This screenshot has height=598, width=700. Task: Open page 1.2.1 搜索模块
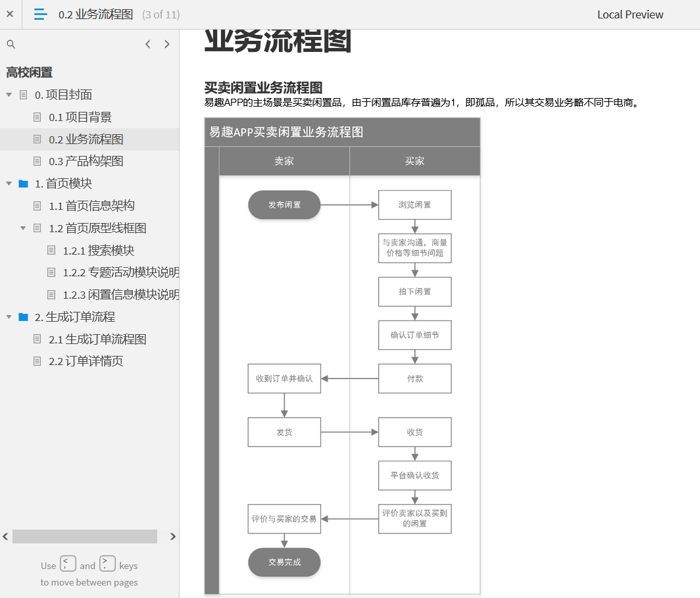[x=99, y=251]
